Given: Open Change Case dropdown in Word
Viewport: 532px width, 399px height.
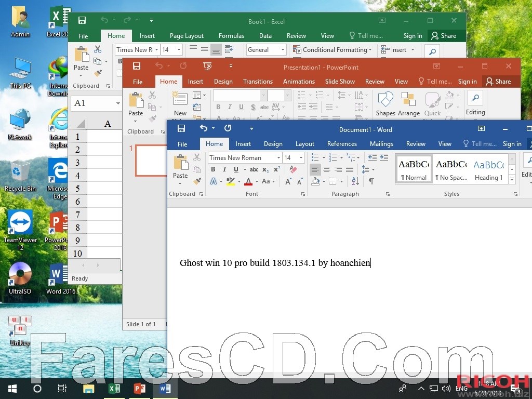Looking at the screenshot, I should 268,181.
